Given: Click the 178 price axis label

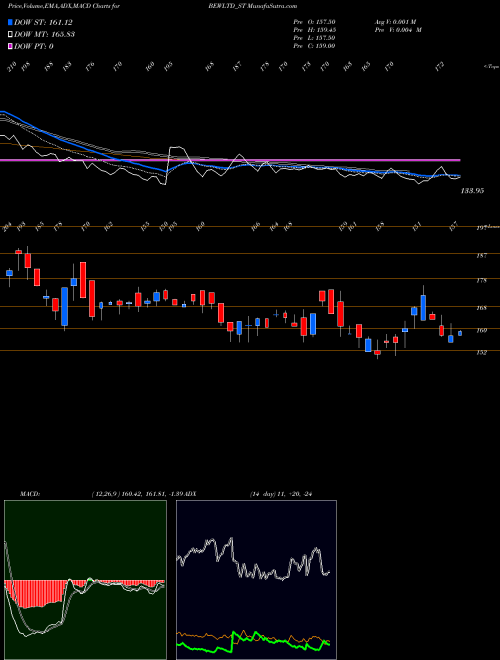Looking at the screenshot, I should coord(482,280).
